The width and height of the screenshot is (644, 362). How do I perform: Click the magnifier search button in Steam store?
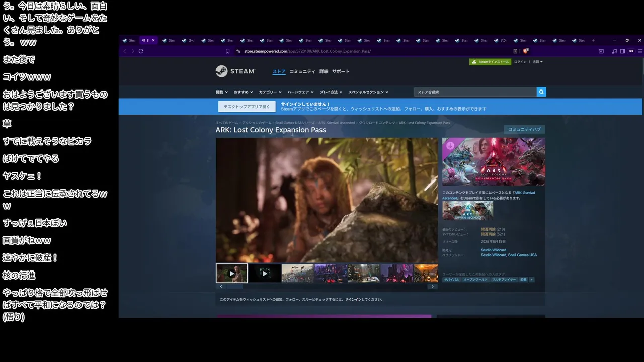pos(541,92)
